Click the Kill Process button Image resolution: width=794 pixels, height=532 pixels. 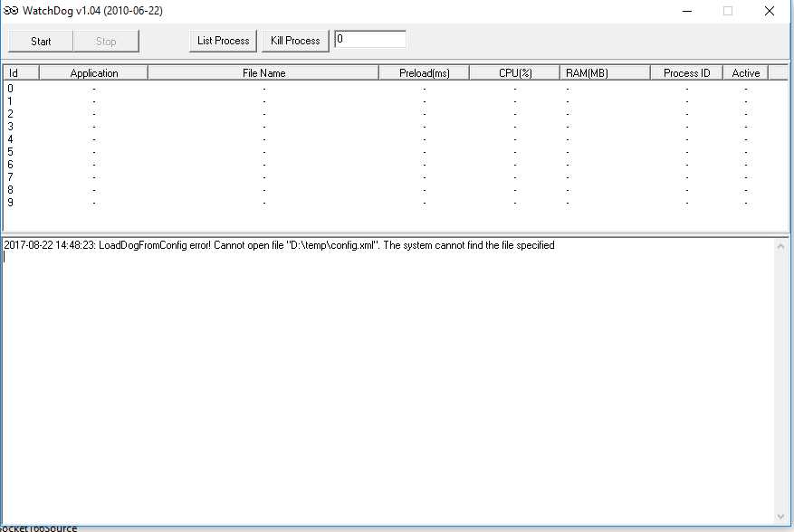point(295,41)
